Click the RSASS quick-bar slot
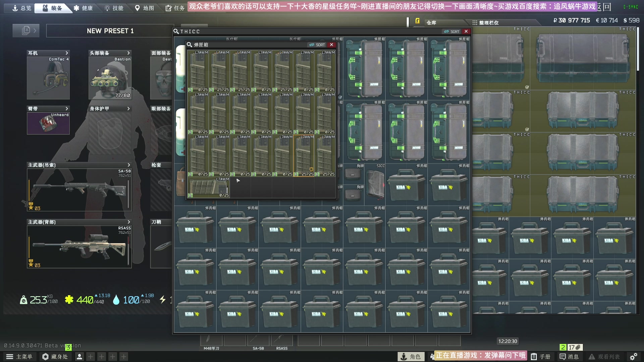 tap(282, 341)
